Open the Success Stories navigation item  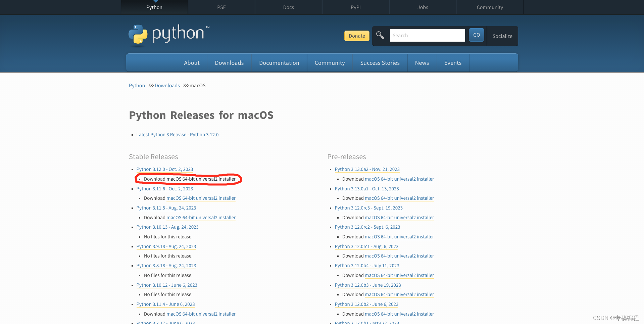pos(380,63)
